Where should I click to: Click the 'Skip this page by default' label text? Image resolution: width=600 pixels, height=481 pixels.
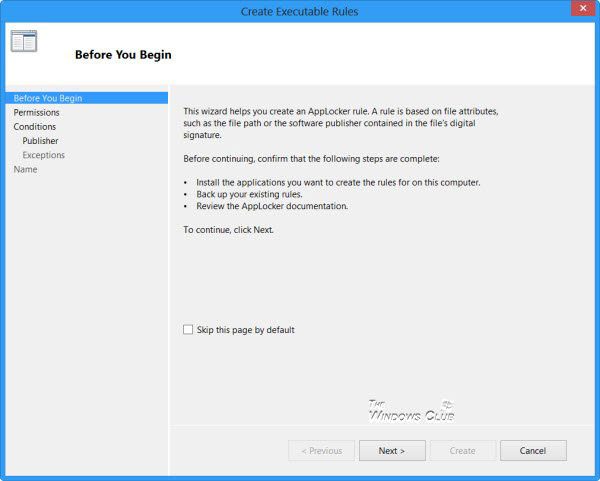245,330
